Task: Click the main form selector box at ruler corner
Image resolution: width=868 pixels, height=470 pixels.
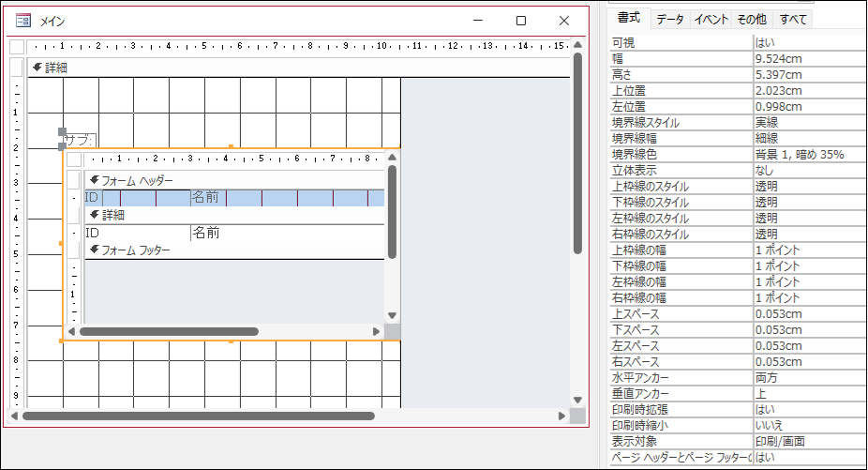Action: (x=17, y=47)
